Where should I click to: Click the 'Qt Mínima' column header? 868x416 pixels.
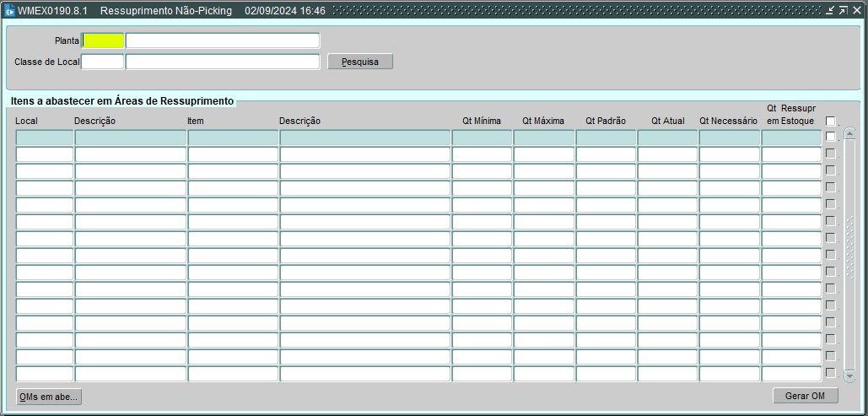click(x=482, y=121)
